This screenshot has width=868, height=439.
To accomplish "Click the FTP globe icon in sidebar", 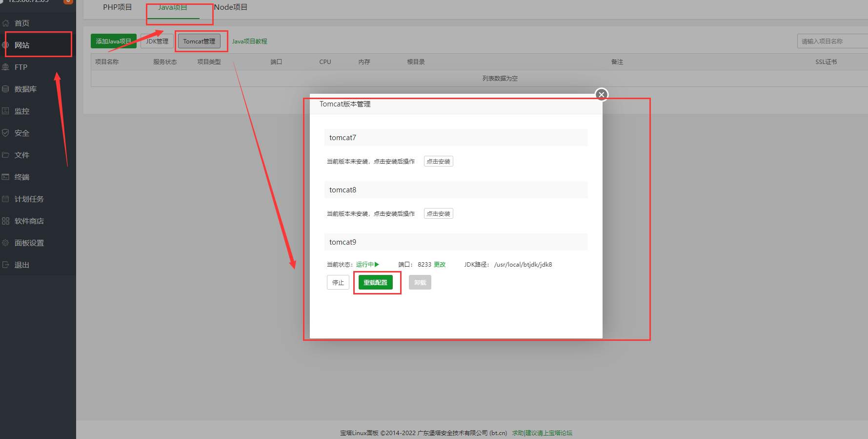I will [6, 67].
